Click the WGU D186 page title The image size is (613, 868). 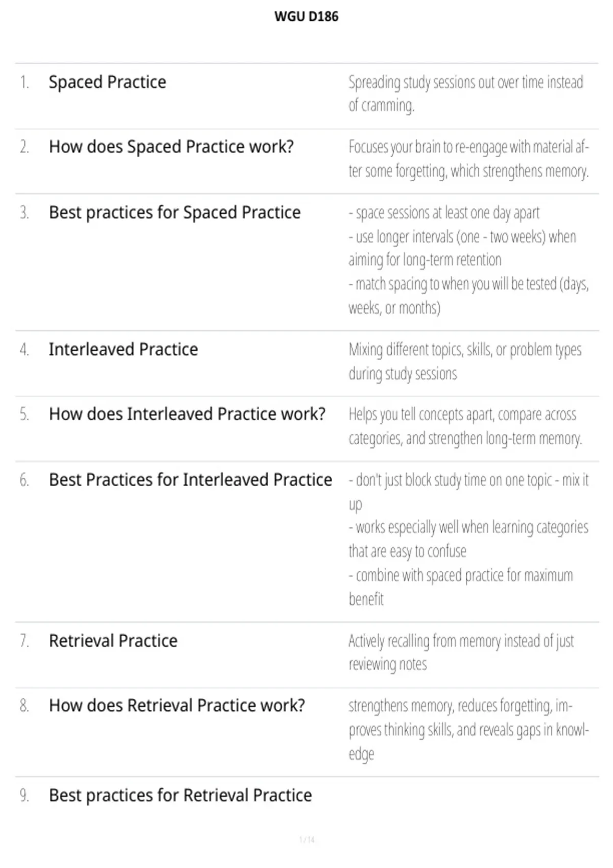pos(306,16)
